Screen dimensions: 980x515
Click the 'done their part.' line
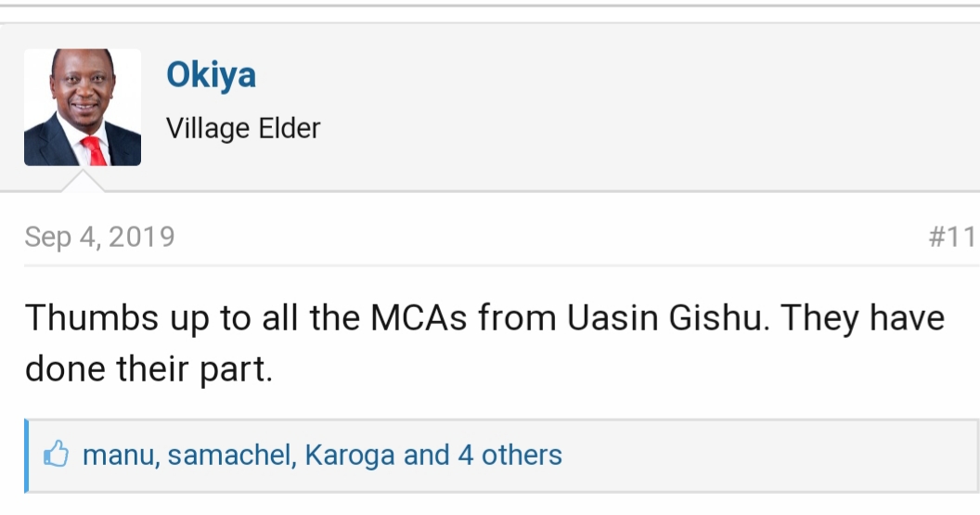[x=148, y=369]
